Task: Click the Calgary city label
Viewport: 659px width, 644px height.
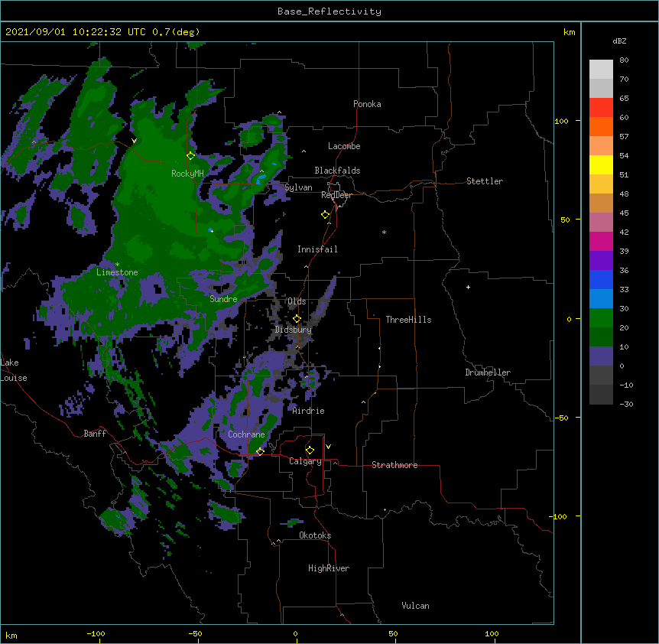Action: (305, 461)
